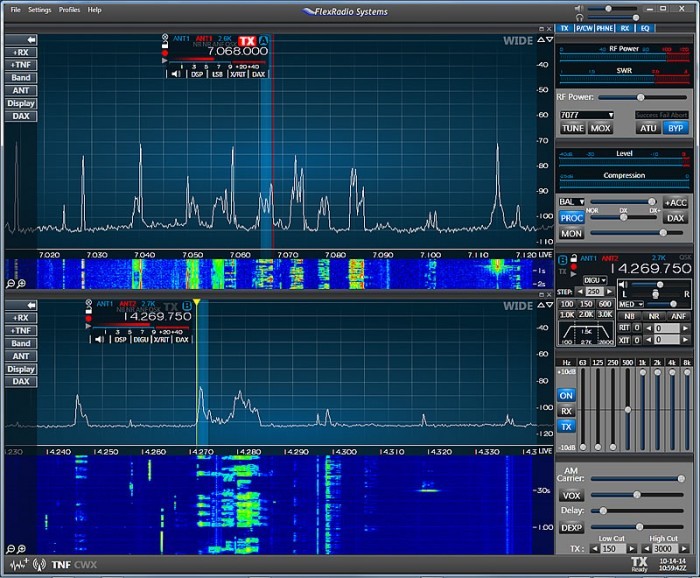Image resolution: width=700 pixels, height=578 pixels.
Task: Switch equalizer to RX mode
Action: tap(566, 411)
